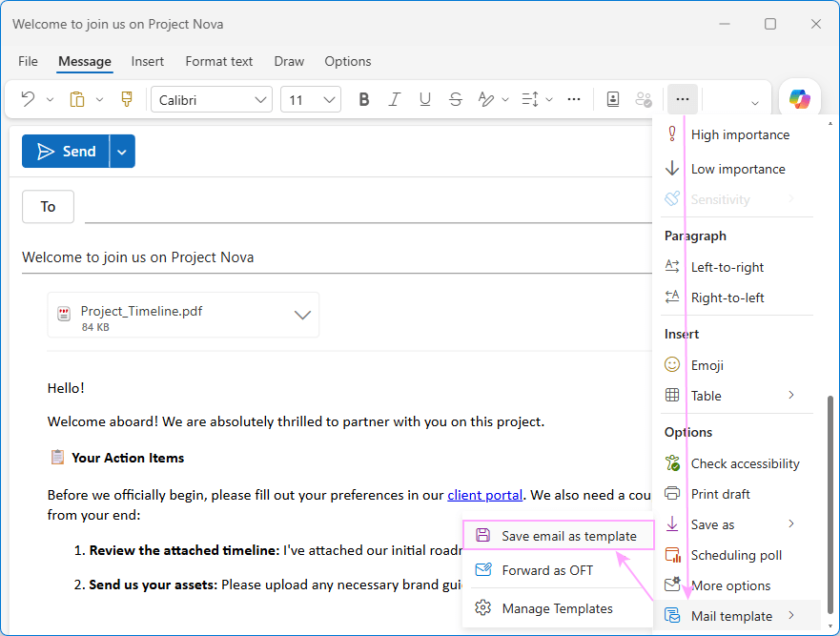Open the Send options dropdown arrow
This screenshot has width=840, height=636.
point(122,151)
